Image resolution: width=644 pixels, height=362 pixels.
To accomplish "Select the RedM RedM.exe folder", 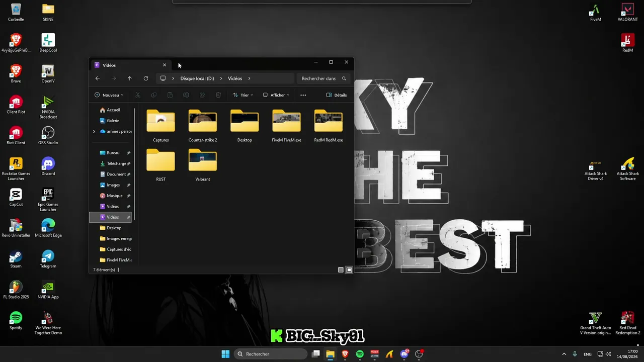I will (329, 126).
